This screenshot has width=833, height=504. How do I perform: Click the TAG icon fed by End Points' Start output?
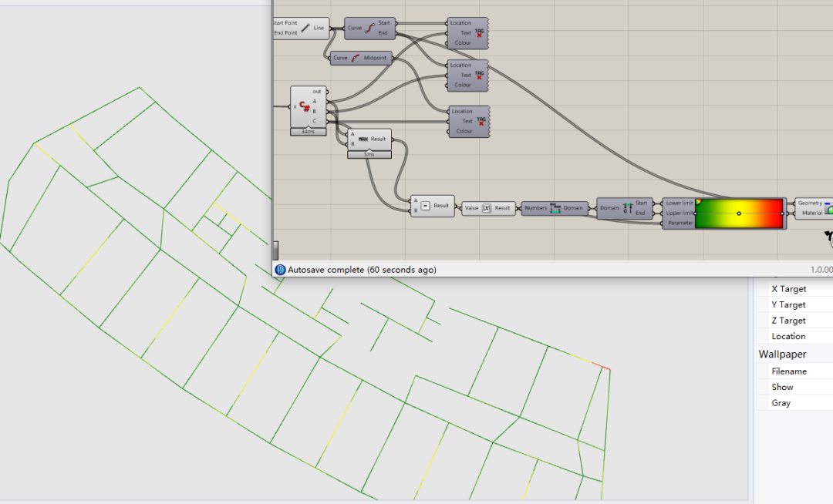pos(479,32)
